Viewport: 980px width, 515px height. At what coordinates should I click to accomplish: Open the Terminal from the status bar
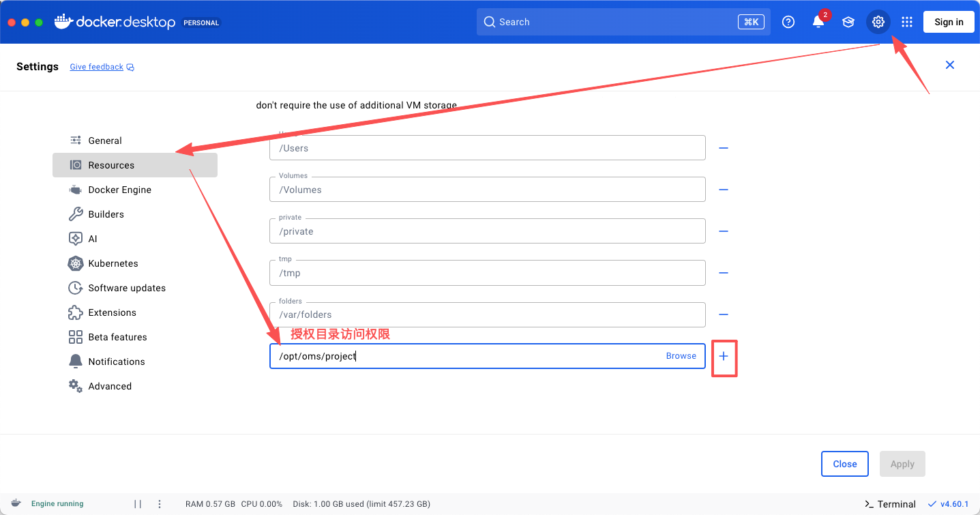click(x=890, y=503)
